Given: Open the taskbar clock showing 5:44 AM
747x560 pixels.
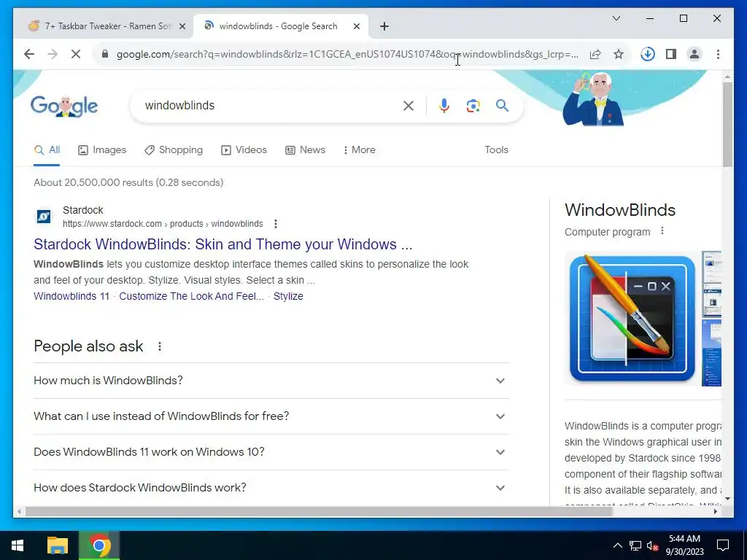Looking at the screenshot, I should tap(684, 545).
